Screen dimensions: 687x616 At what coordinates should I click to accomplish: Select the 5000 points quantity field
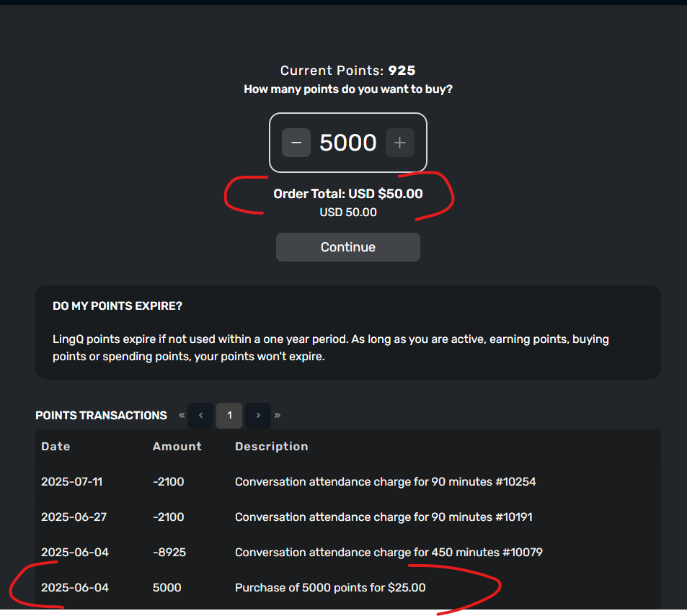point(348,143)
